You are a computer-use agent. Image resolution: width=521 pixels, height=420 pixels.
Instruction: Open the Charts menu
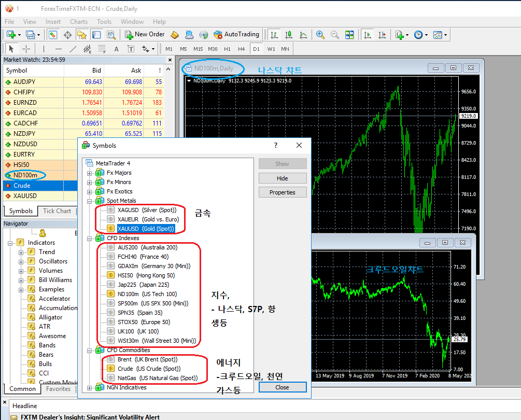(79, 22)
